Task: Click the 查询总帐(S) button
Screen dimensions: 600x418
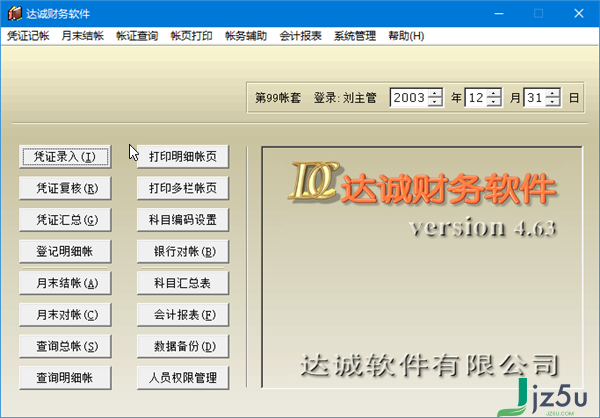Action: point(65,346)
